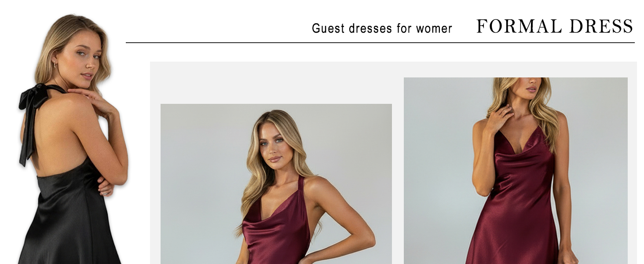Click the gold earring on the left model
This screenshot has height=264, width=644.
pyautogui.click(x=55, y=65)
